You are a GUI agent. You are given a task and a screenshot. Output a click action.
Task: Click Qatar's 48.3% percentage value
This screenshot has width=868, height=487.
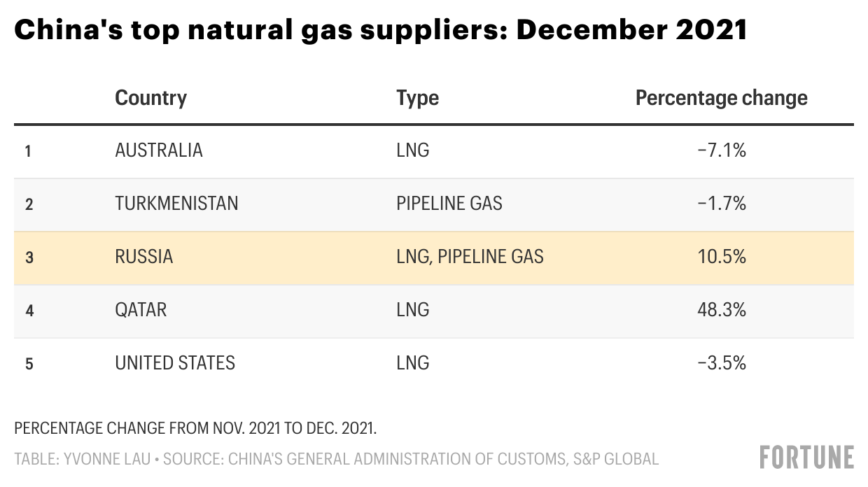coord(722,310)
